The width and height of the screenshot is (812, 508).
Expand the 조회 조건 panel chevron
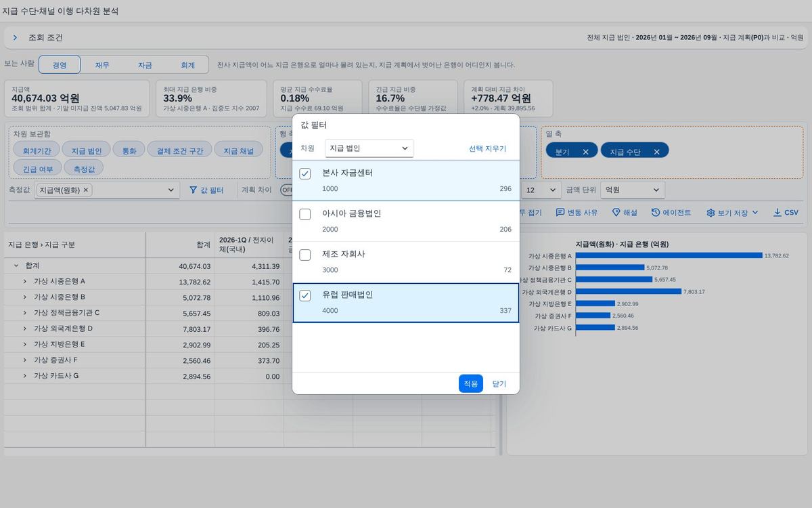(15, 38)
